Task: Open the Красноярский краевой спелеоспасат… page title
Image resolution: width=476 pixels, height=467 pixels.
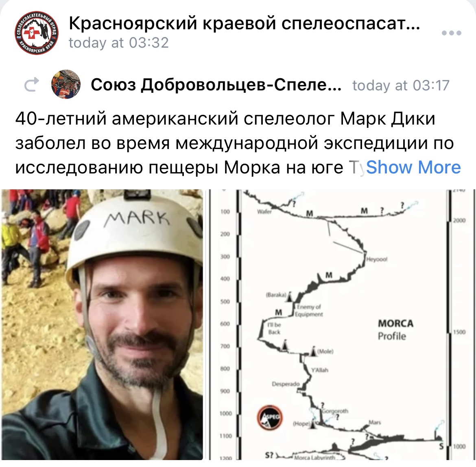Action: click(x=245, y=23)
